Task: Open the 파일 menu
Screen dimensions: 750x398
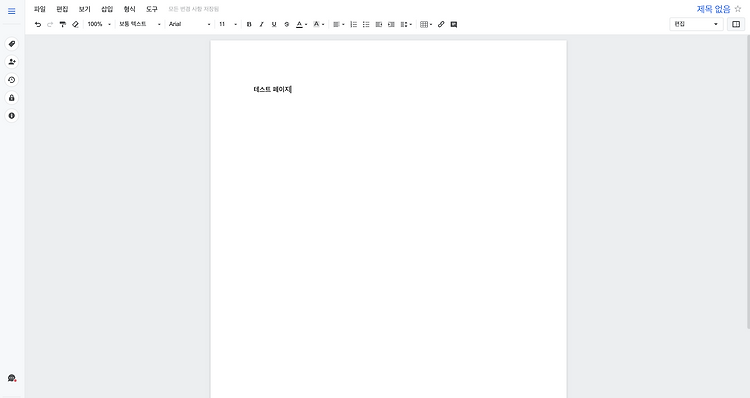Action: click(x=40, y=9)
